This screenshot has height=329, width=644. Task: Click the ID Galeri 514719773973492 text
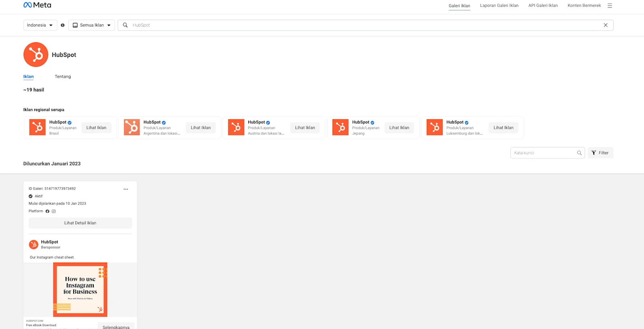52,189
